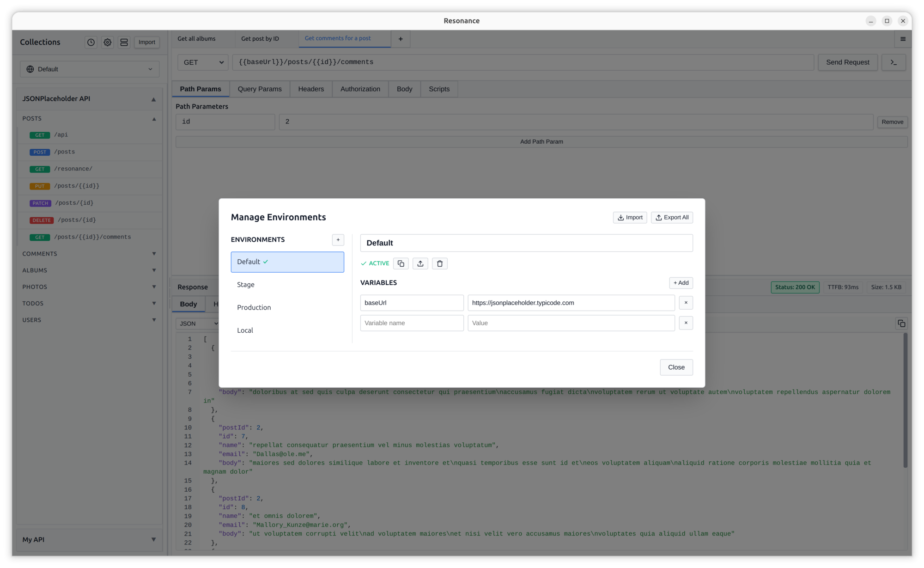Export the Default environment via upload icon
This screenshot has width=924, height=568.
(x=420, y=263)
